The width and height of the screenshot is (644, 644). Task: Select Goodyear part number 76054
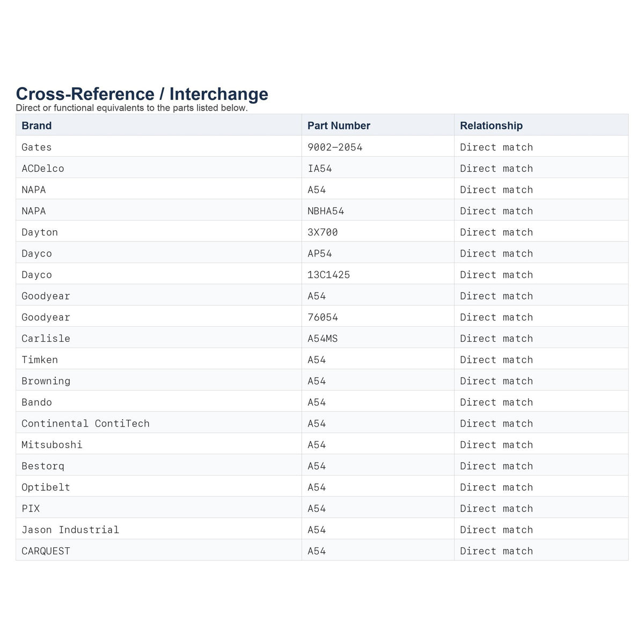tap(323, 317)
